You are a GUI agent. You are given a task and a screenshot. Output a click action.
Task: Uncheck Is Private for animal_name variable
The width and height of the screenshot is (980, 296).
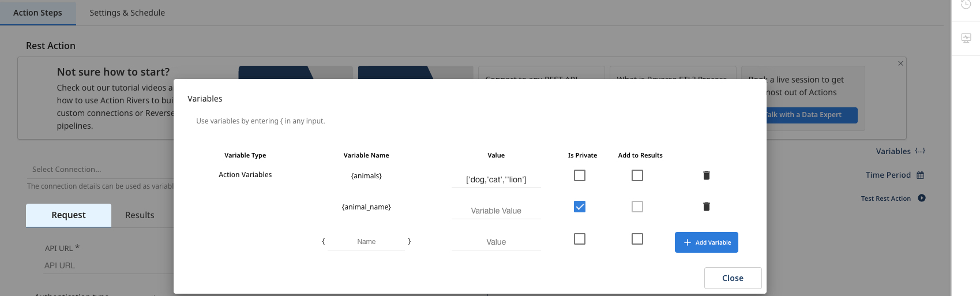tap(580, 207)
